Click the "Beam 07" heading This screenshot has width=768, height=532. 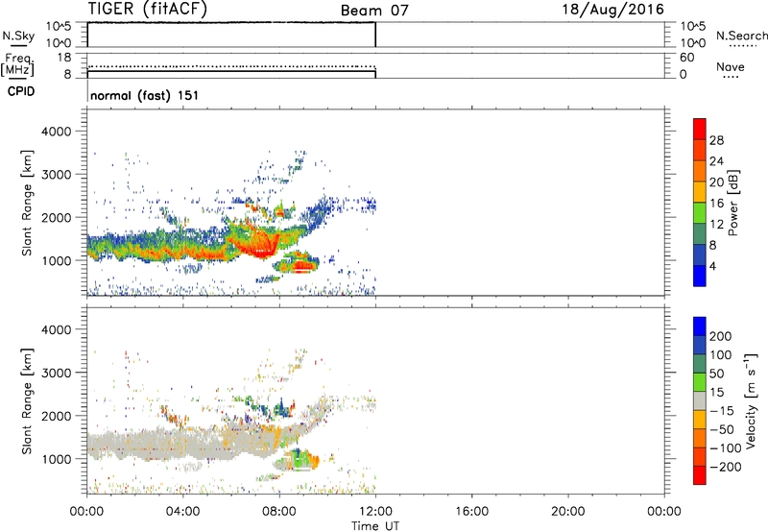tap(374, 11)
